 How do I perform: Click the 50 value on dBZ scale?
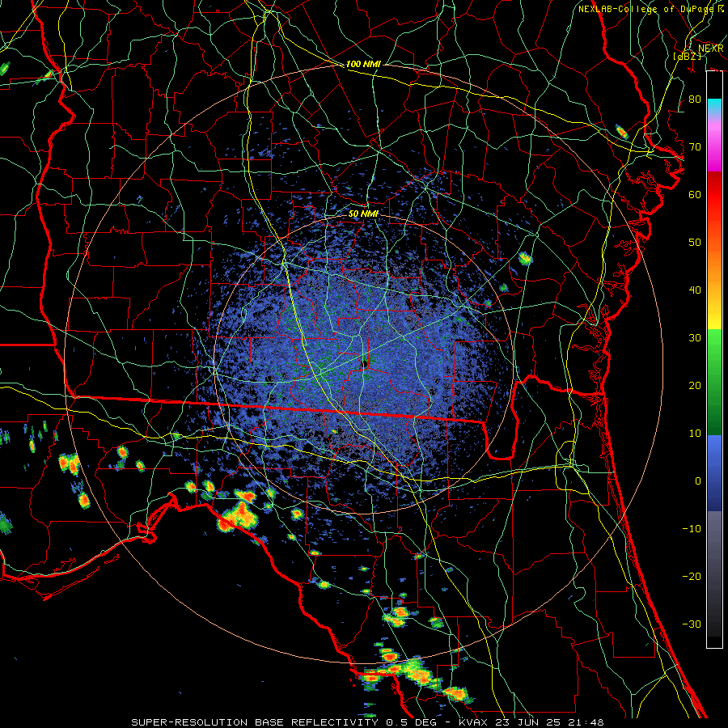[695, 243]
